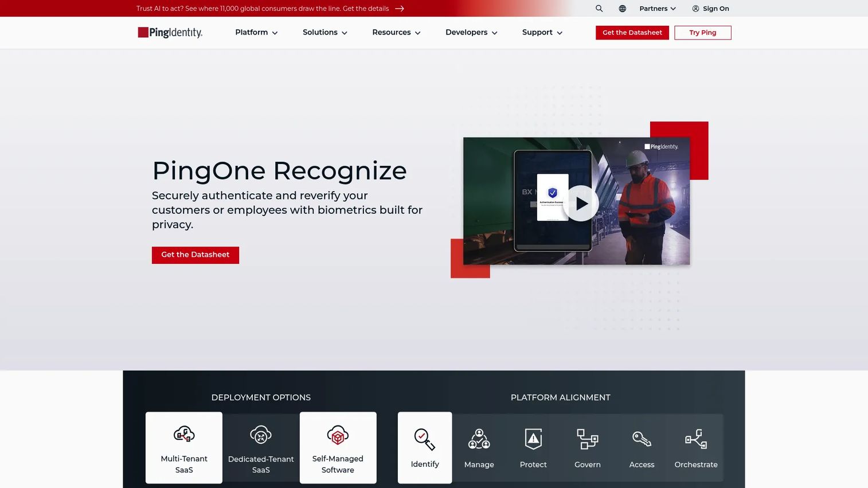The height and width of the screenshot is (488, 868).
Task: Click Get the Datasheet in the header
Action: click(x=632, y=33)
